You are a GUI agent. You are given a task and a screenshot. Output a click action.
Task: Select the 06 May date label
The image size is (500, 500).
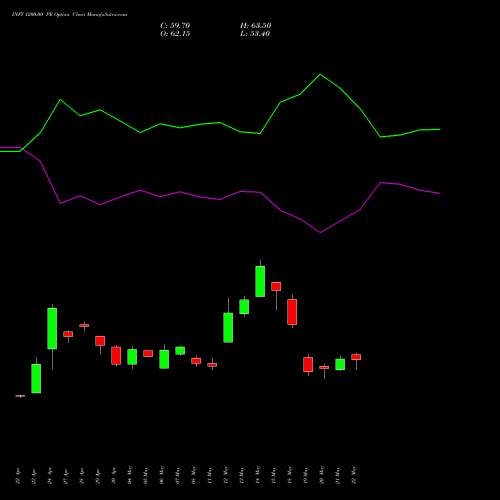pos(162,475)
